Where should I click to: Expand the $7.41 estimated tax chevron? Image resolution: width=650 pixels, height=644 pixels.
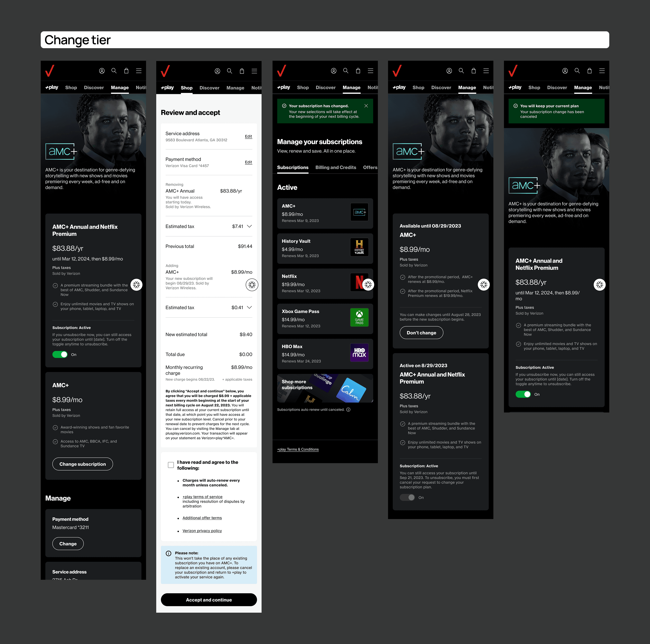pos(249,226)
